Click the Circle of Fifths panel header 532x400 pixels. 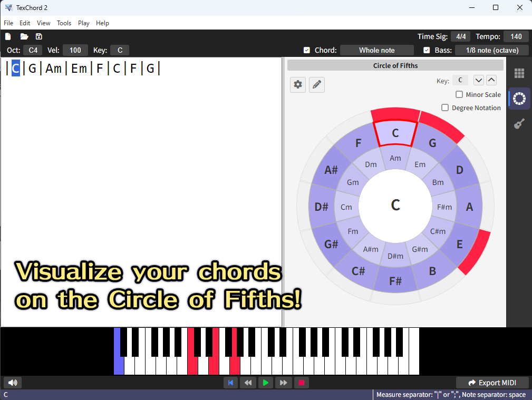click(395, 65)
